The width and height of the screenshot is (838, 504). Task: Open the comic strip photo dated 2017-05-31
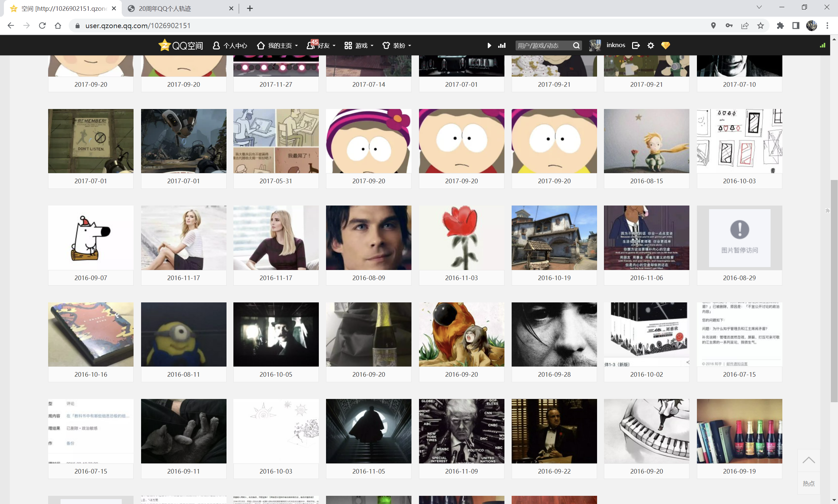pos(276,141)
